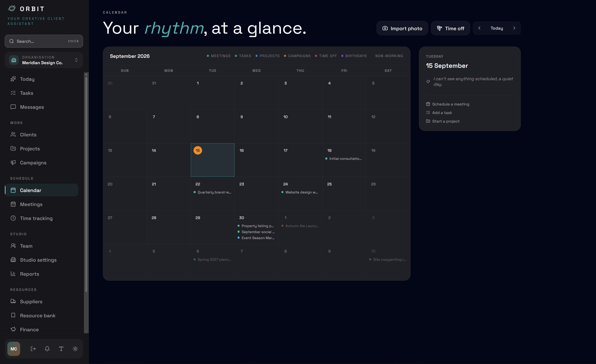Click the palm tree icon on Time off

pyautogui.click(x=439, y=28)
